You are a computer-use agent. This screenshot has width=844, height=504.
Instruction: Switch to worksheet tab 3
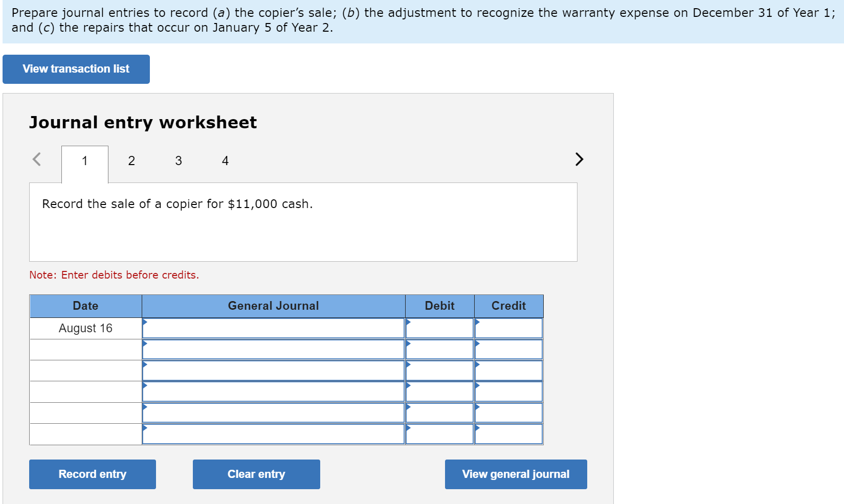[x=179, y=161]
